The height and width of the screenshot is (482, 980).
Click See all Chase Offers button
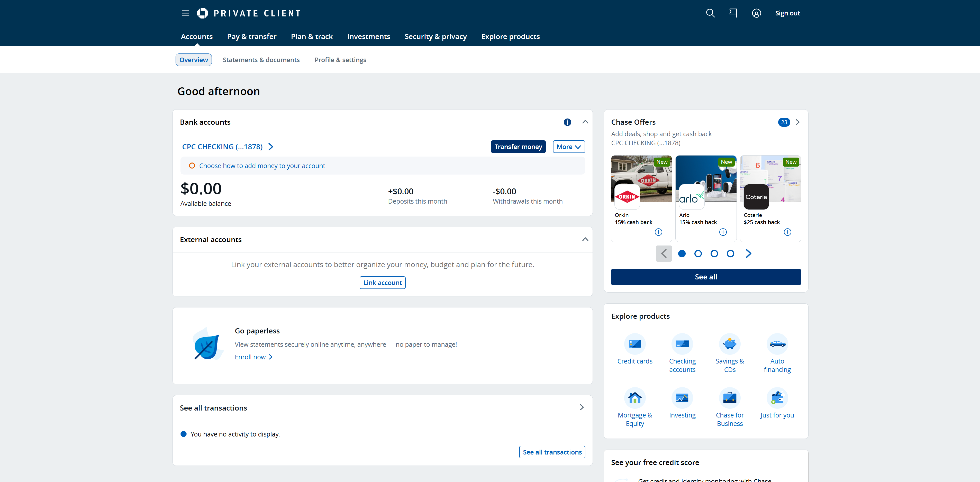706,277
